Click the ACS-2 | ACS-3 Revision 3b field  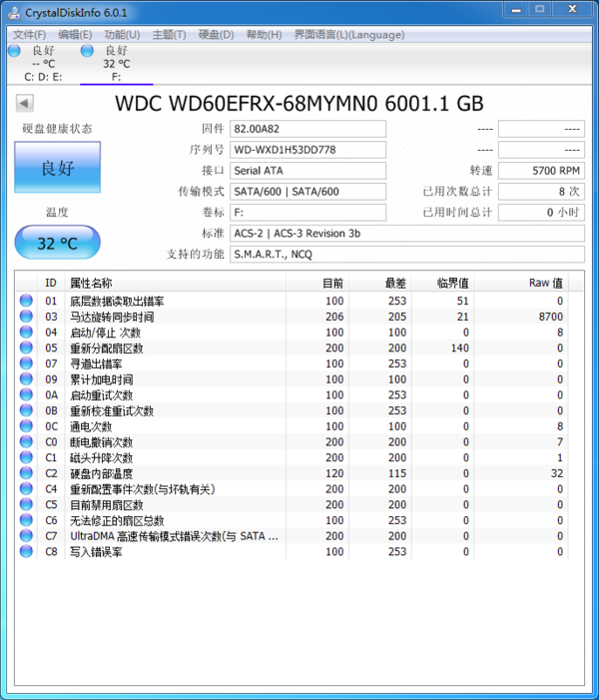[407, 234]
